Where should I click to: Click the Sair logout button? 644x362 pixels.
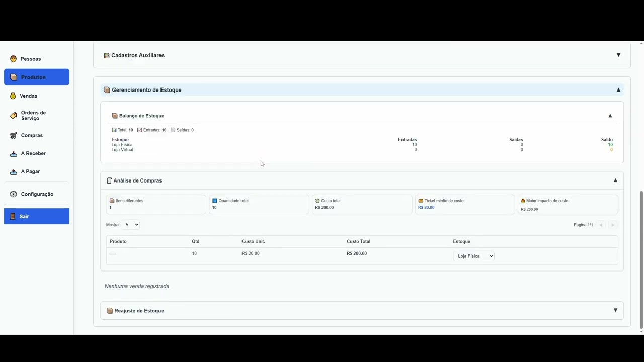coord(37,216)
